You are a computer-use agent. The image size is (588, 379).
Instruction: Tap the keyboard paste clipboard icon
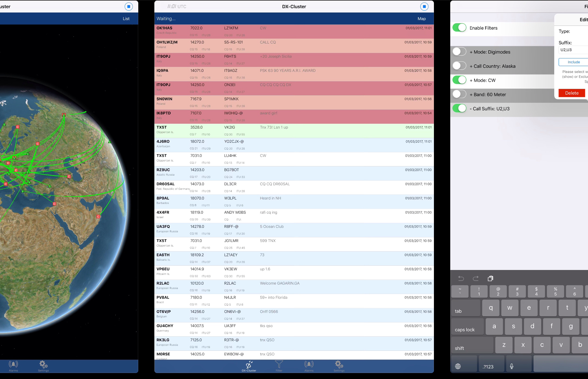[x=490, y=278]
